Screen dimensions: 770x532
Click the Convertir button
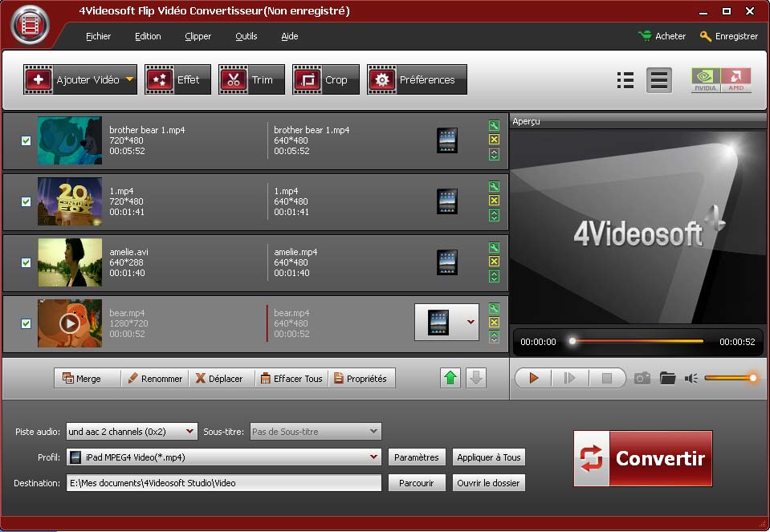coord(642,458)
